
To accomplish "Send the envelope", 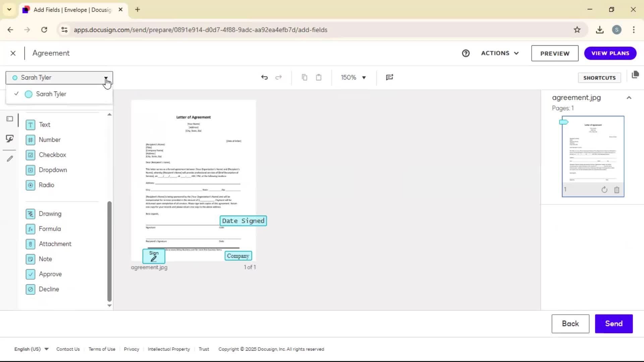I will coord(614,324).
